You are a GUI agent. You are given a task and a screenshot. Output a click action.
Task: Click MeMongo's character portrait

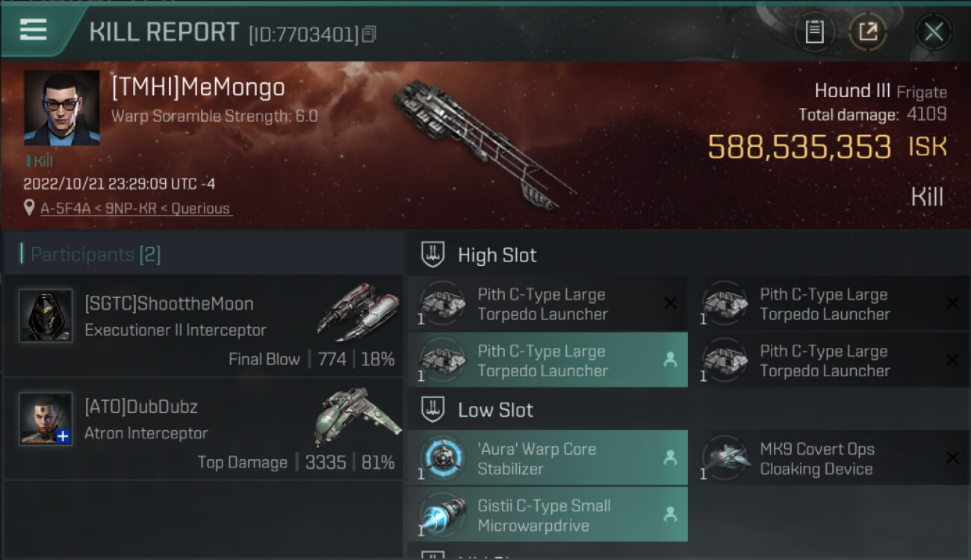[x=61, y=108]
